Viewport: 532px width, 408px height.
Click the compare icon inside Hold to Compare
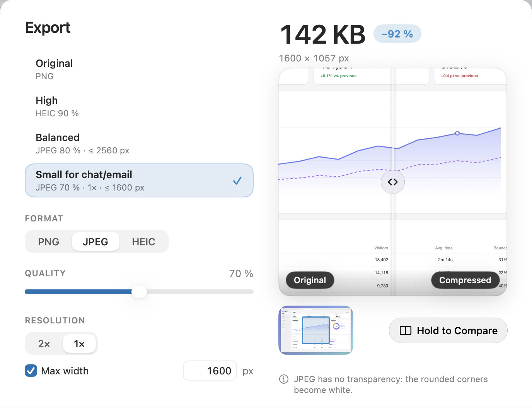[406, 330]
